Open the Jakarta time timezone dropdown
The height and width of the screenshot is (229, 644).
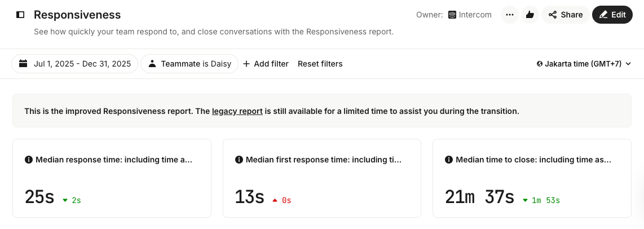click(584, 64)
